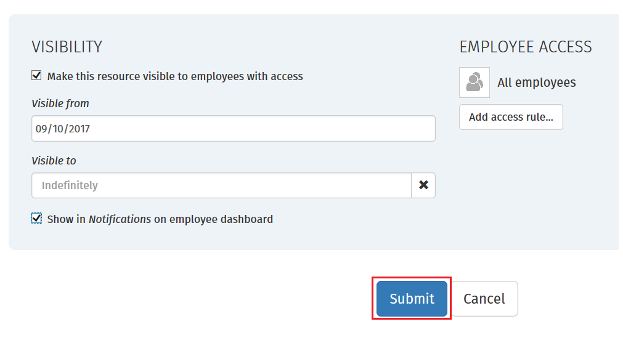Open the Visible to Indefinitely field
The height and width of the screenshot is (364, 623).
point(222,185)
